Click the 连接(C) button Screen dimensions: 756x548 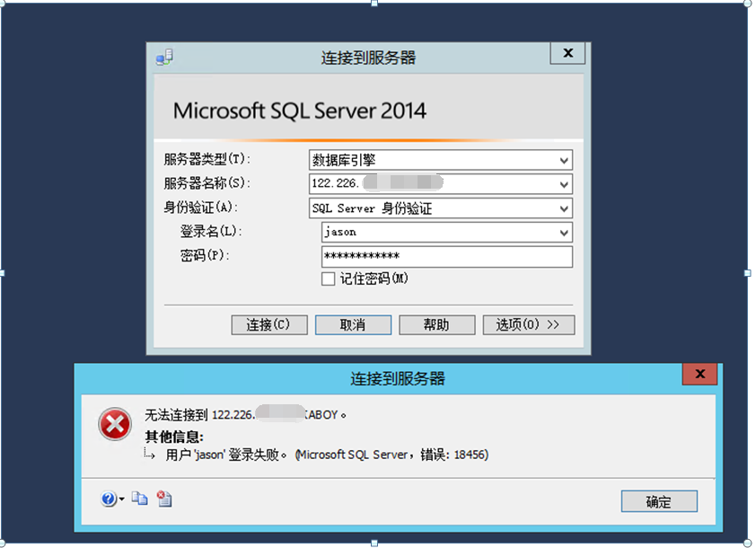coord(269,324)
